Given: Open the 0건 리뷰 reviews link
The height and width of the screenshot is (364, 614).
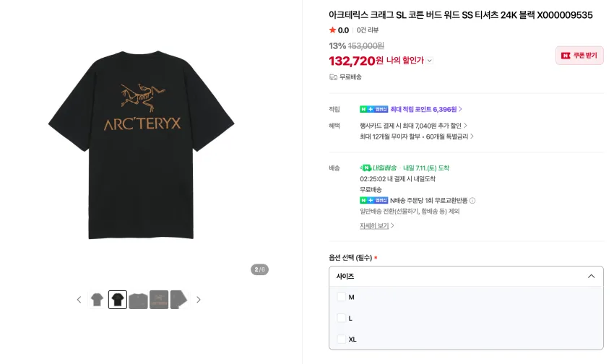Looking at the screenshot, I should click(x=367, y=30).
